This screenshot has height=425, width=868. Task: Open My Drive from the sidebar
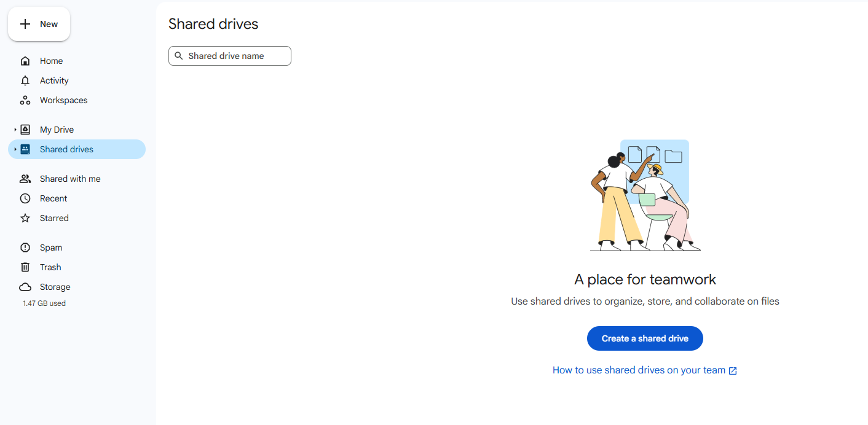point(57,130)
